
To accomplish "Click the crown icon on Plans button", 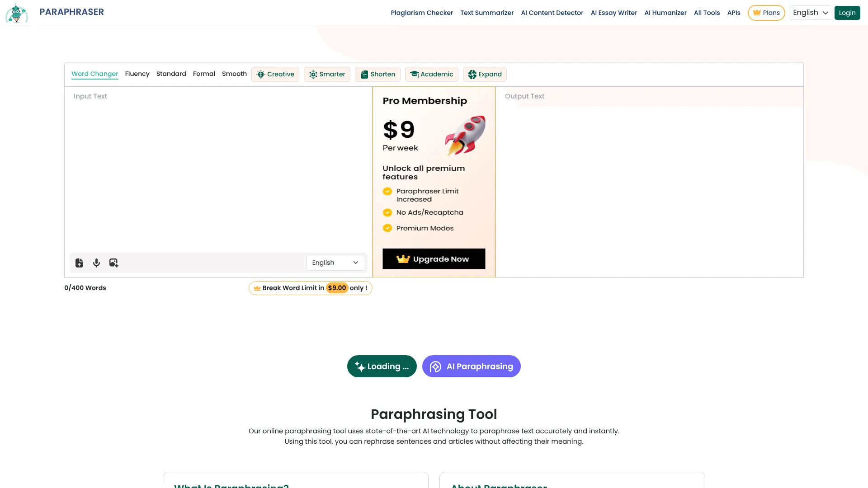I will (x=757, y=13).
